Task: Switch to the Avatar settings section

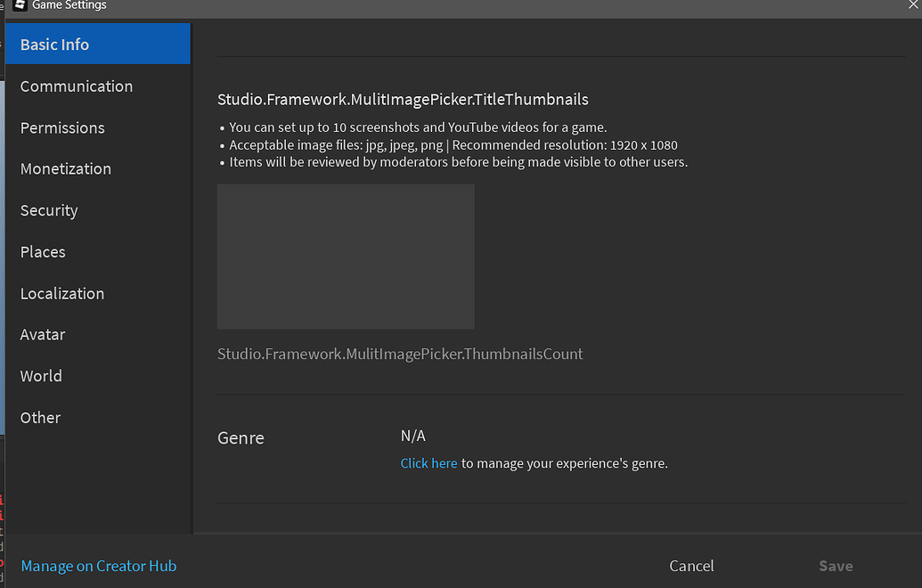Action: pos(42,334)
